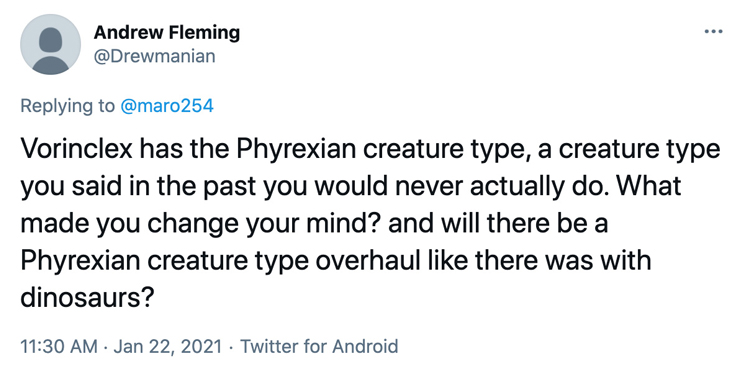This screenshot has height=373, width=745.
Task: Click the default gray profile avatar
Action: [x=50, y=44]
